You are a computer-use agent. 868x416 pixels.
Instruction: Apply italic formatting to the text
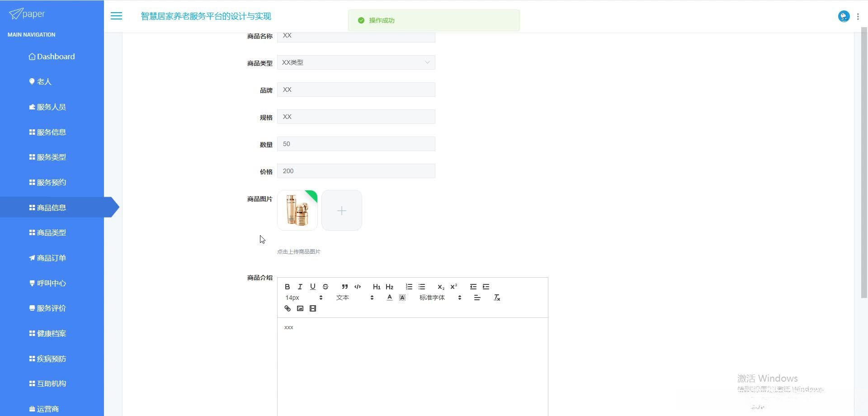300,286
